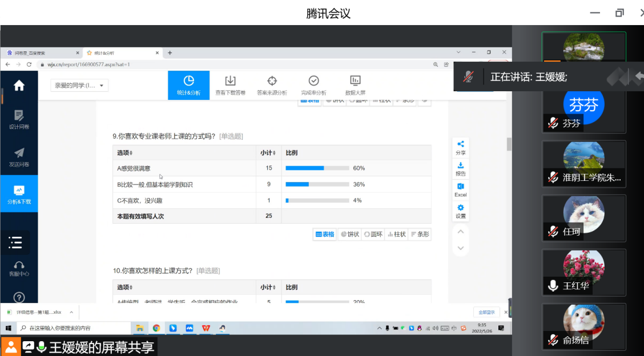This screenshot has height=356, width=644.
Task: Sort question 9 by 小计 column
Action: point(268,153)
